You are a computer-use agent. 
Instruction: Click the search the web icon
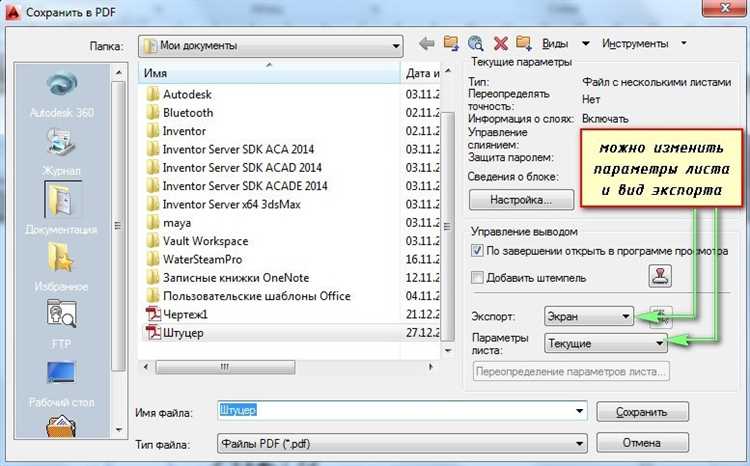pos(475,44)
